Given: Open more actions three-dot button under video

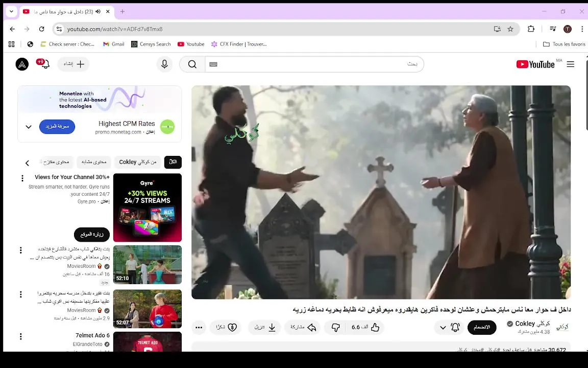Looking at the screenshot, I should click(x=199, y=328).
